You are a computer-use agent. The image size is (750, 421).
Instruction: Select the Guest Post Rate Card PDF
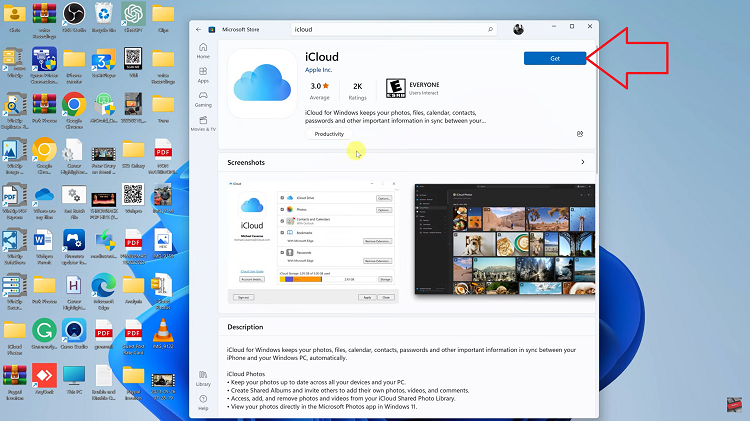[133, 337]
